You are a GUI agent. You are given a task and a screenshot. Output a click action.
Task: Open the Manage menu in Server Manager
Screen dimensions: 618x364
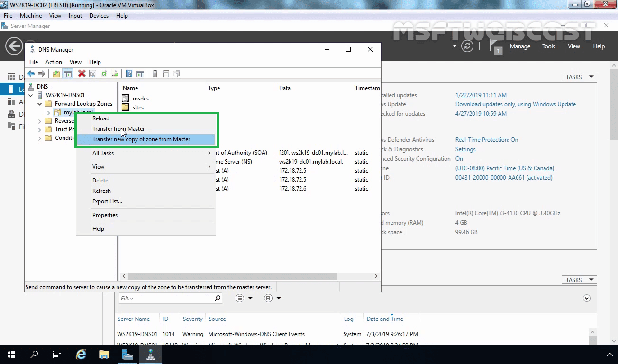pyautogui.click(x=520, y=46)
